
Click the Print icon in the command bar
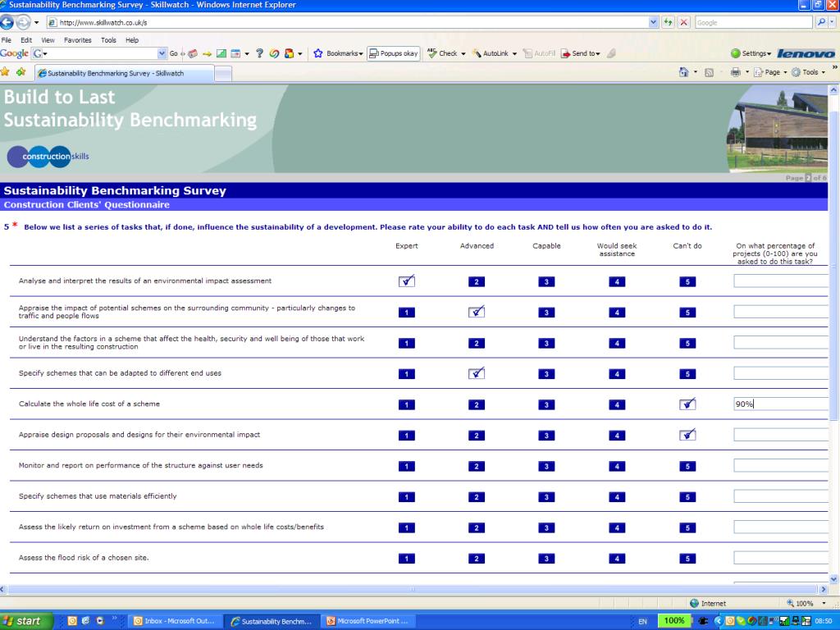pos(736,72)
